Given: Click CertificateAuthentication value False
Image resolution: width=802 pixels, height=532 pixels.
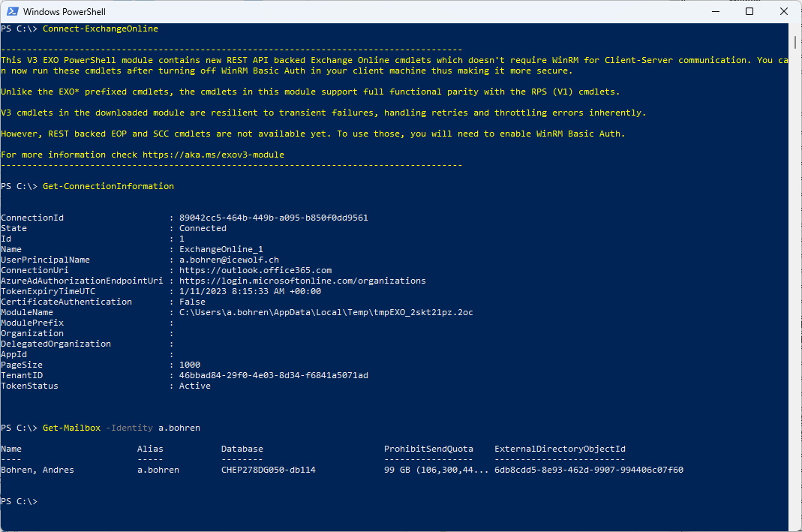Looking at the screenshot, I should coord(192,302).
